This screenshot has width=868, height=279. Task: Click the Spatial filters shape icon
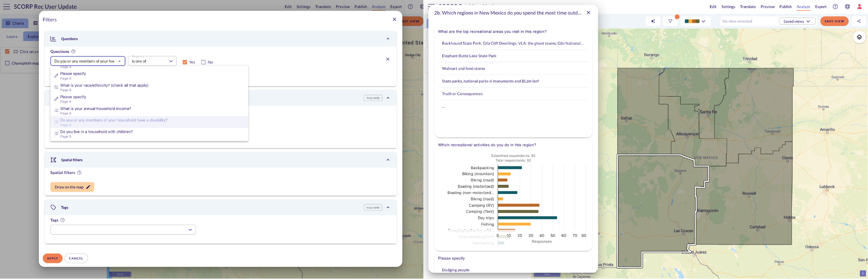pos(53,160)
